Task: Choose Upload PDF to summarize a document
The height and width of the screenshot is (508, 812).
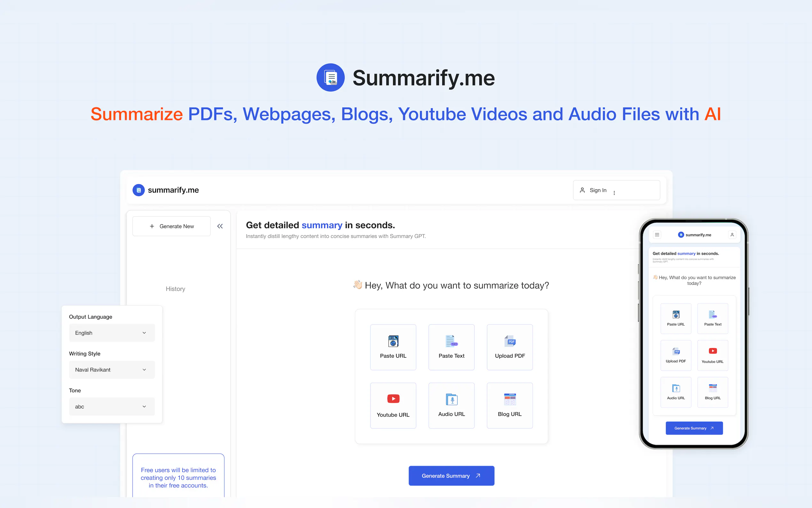Action: point(509,347)
